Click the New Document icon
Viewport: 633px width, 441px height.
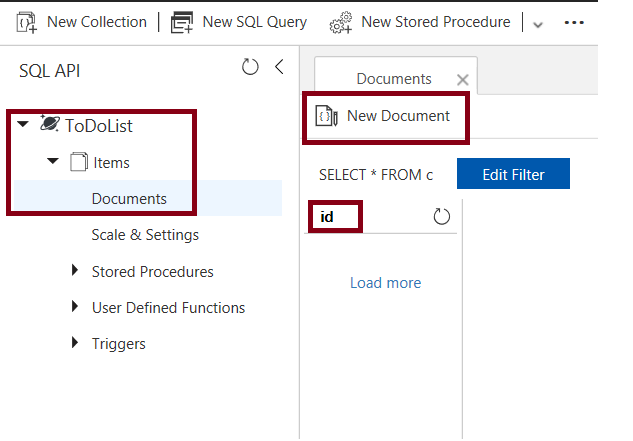326,116
